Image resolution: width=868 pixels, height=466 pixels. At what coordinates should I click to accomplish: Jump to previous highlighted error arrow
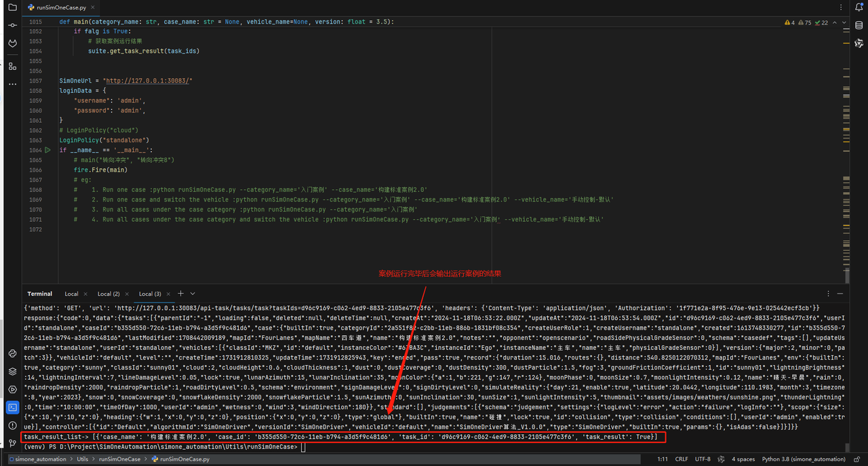[x=834, y=22]
